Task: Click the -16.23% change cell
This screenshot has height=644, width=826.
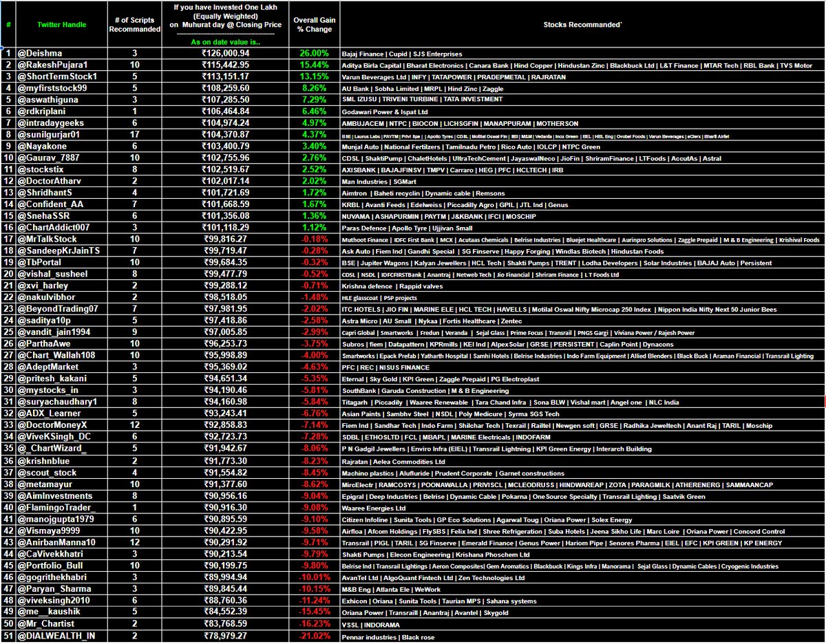Action: (314, 623)
